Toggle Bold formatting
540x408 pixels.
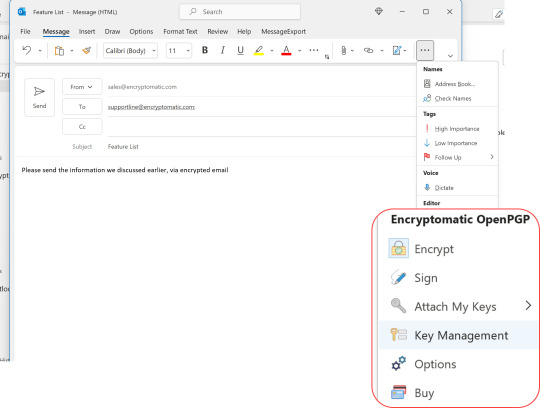coord(205,51)
